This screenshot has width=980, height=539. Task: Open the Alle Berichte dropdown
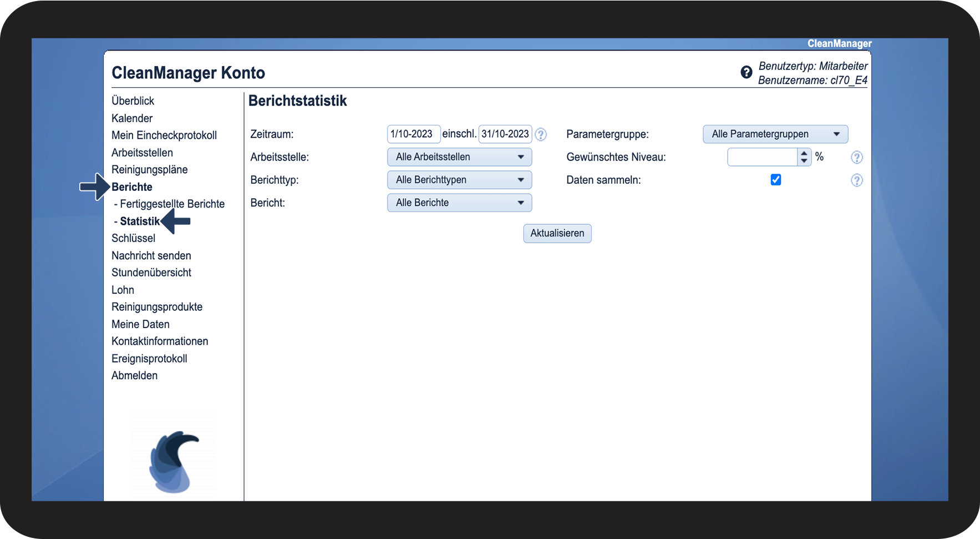pyautogui.click(x=459, y=203)
